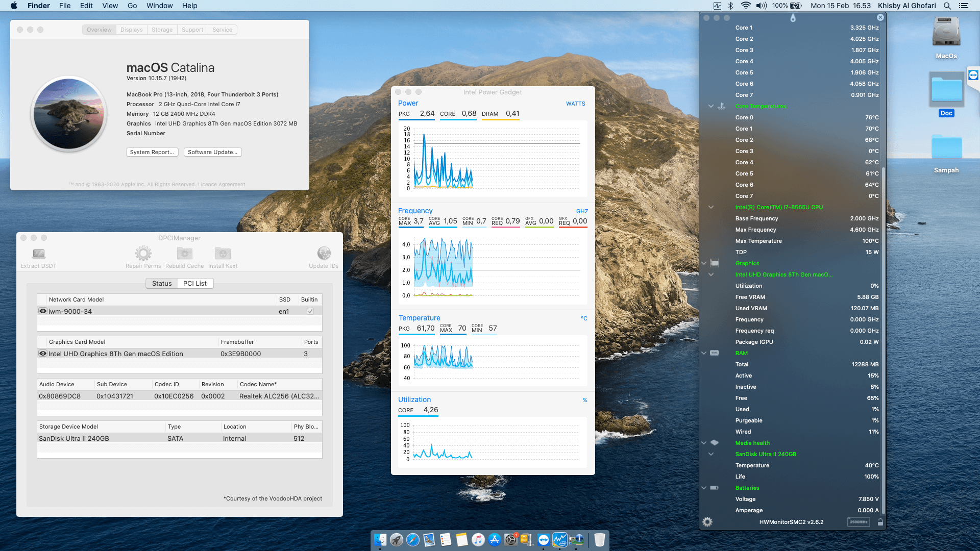Collapse the Media health section
The image size is (980, 551).
click(x=704, y=443)
